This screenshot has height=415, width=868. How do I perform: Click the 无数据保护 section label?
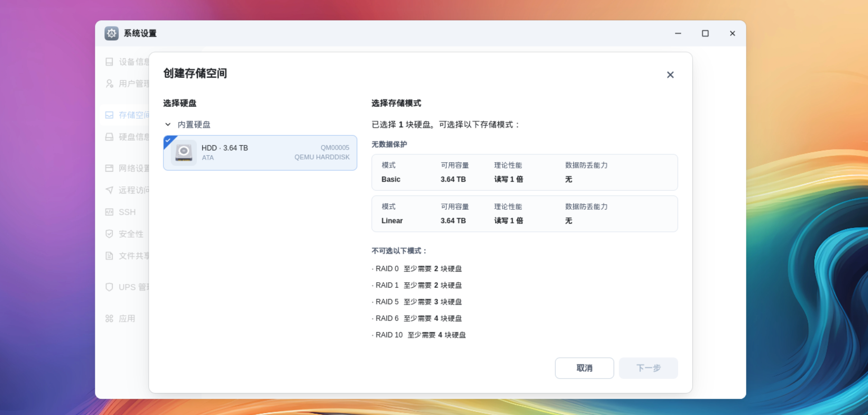click(x=389, y=144)
